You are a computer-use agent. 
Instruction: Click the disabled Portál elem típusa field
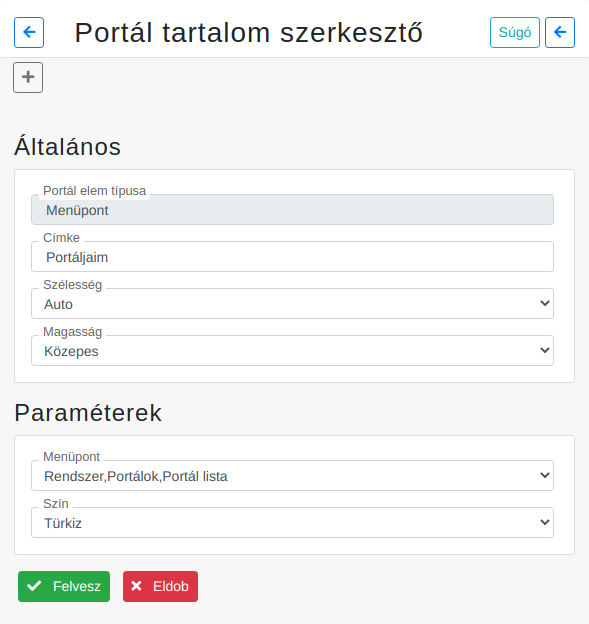293,210
